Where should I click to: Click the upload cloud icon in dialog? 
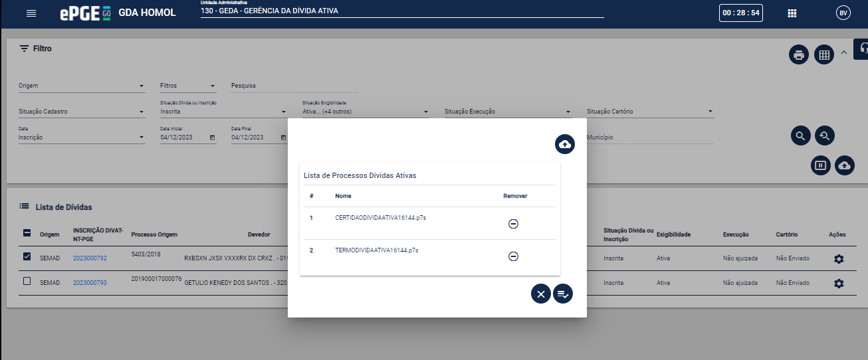pyautogui.click(x=564, y=144)
